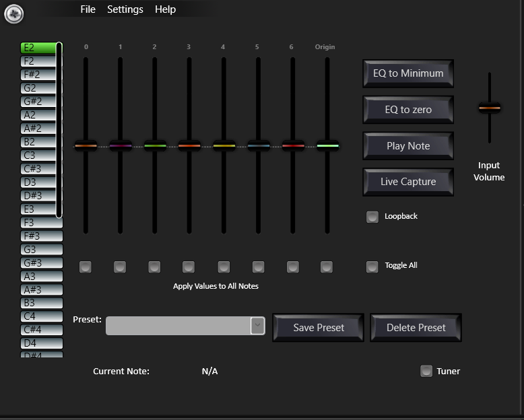Click the note list vertical scrollbar
The image size is (524, 420).
(59, 129)
